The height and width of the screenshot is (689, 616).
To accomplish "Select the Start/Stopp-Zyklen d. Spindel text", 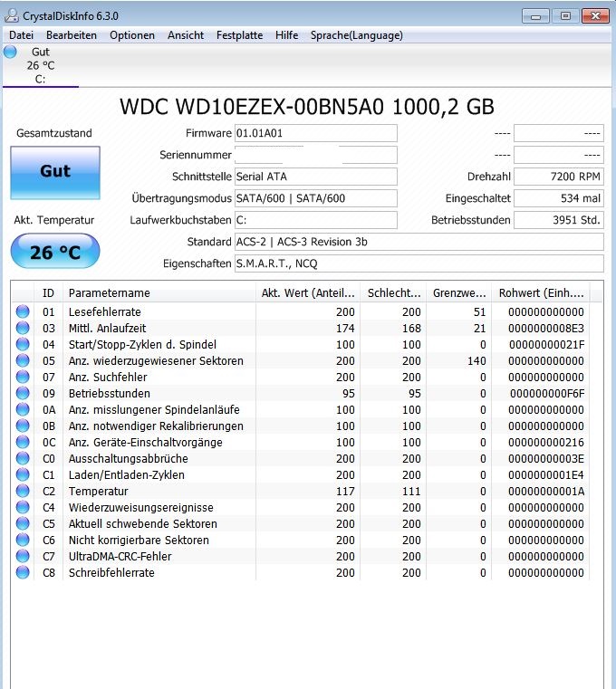I will click(142, 344).
